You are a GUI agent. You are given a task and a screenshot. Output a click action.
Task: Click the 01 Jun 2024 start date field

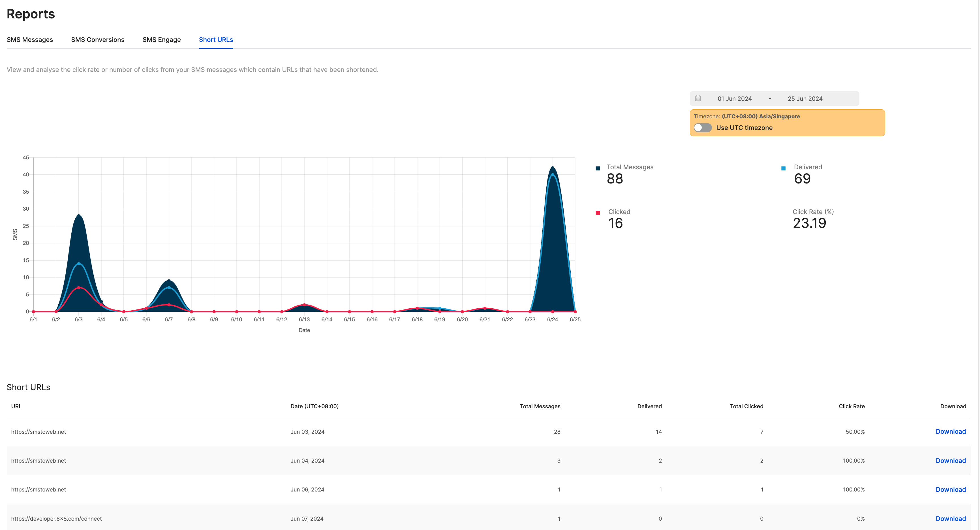pos(734,99)
